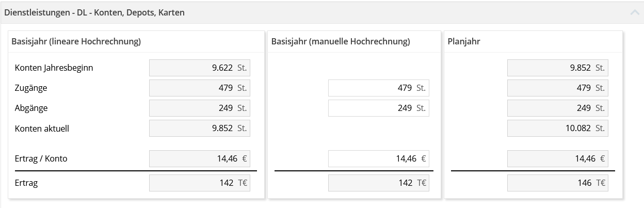The width and height of the screenshot is (644, 208).
Task: Edit manual Abgänge field with 249
Action: click(x=379, y=108)
